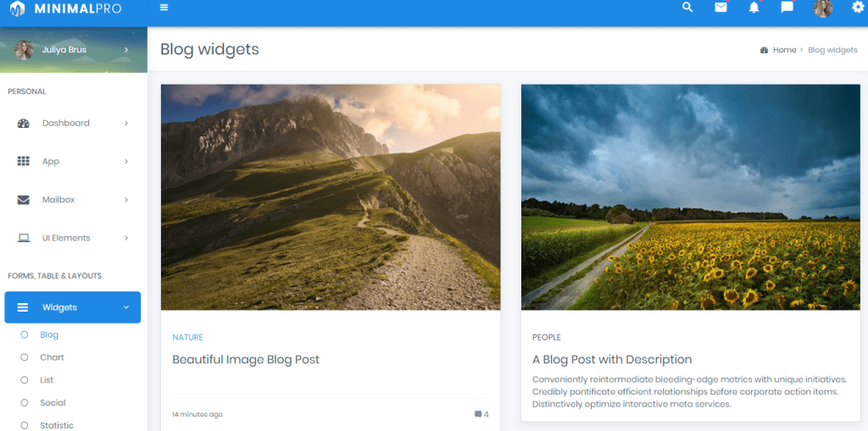Click the MINIMALPRO brand text
Viewport: 868px width, 431px height.
(x=77, y=8)
